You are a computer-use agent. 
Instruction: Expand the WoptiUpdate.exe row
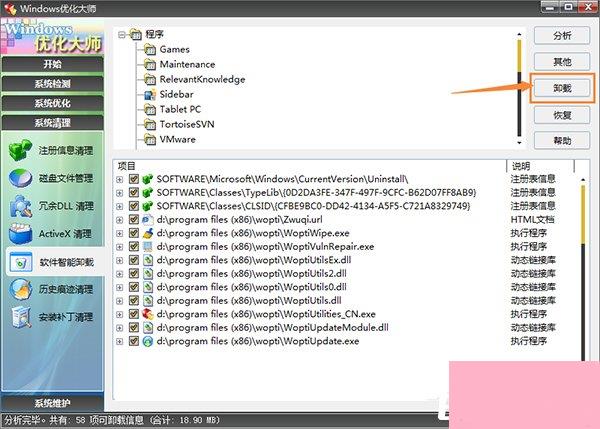coord(120,341)
